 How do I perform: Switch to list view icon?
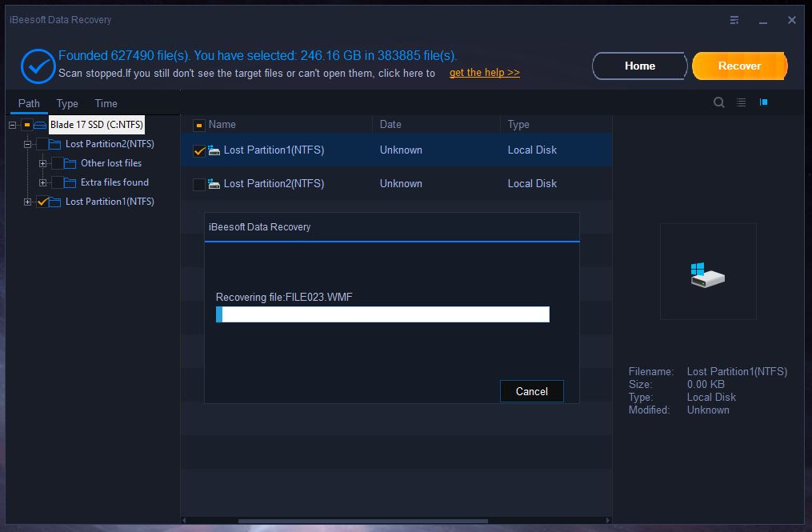tap(742, 102)
